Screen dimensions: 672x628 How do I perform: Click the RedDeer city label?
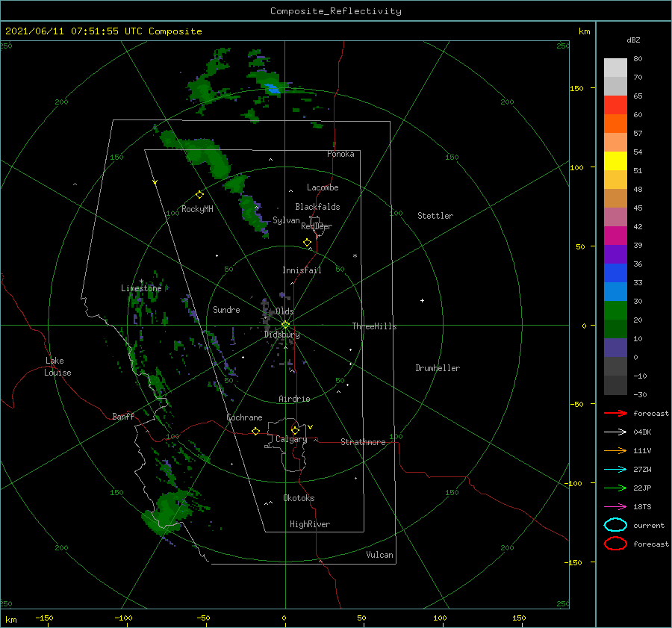(317, 226)
